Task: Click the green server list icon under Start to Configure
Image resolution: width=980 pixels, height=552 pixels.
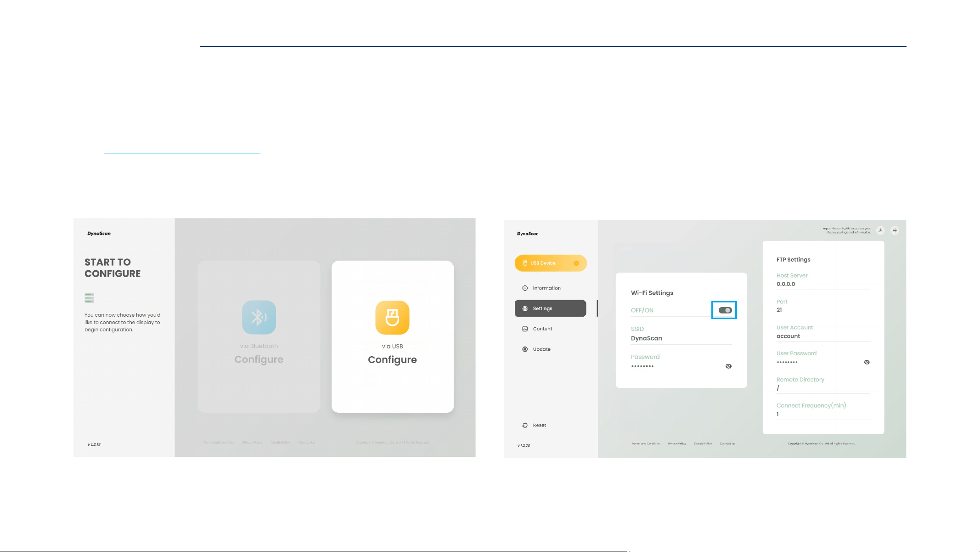Action: (x=90, y=298)
